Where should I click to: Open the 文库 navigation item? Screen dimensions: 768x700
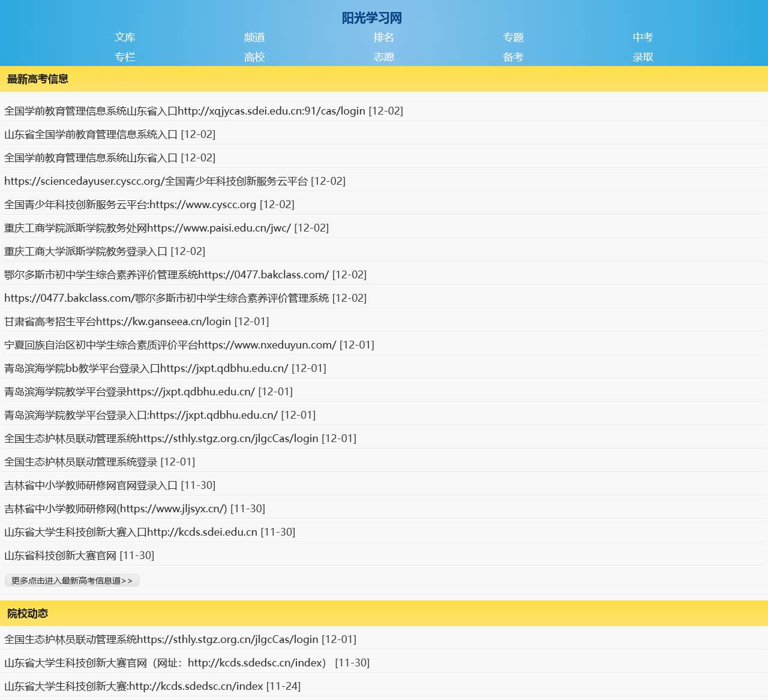pyautogui.click(x=125, y=37)
